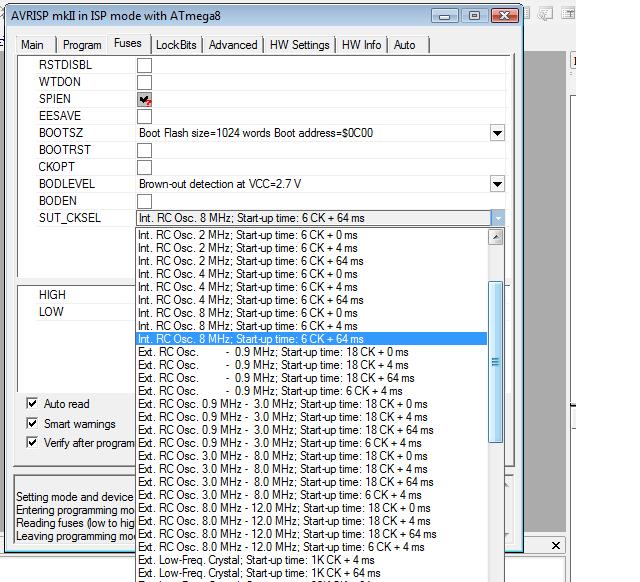Disable Smart warnings checkbox
This screenshot has width=640, height=582.
[32, 423]
